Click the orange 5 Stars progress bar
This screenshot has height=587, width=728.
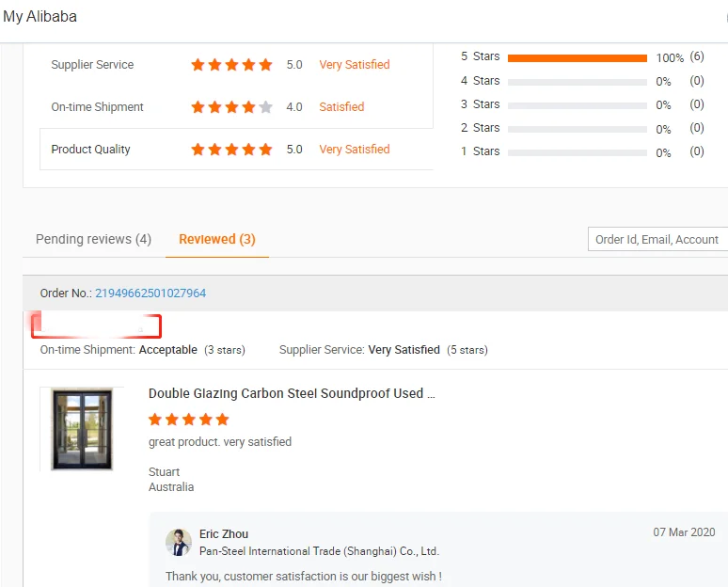pyautogui.click(x=577, y=57)
